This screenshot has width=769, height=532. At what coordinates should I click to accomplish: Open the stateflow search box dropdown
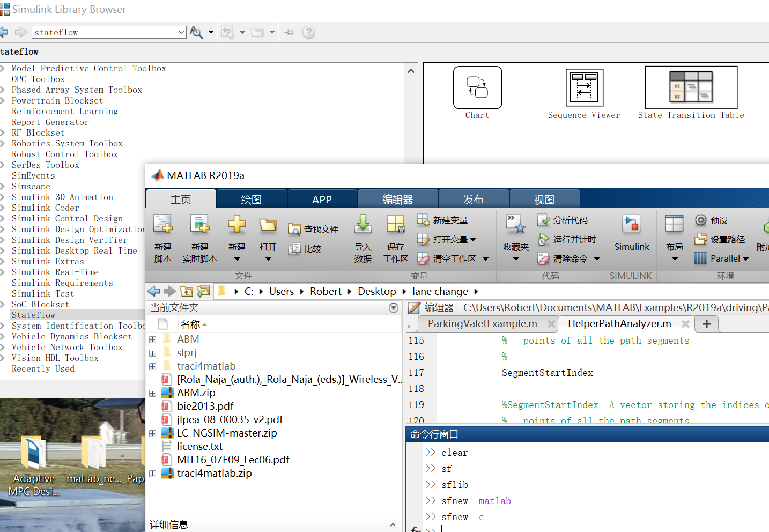coord(181,32)
